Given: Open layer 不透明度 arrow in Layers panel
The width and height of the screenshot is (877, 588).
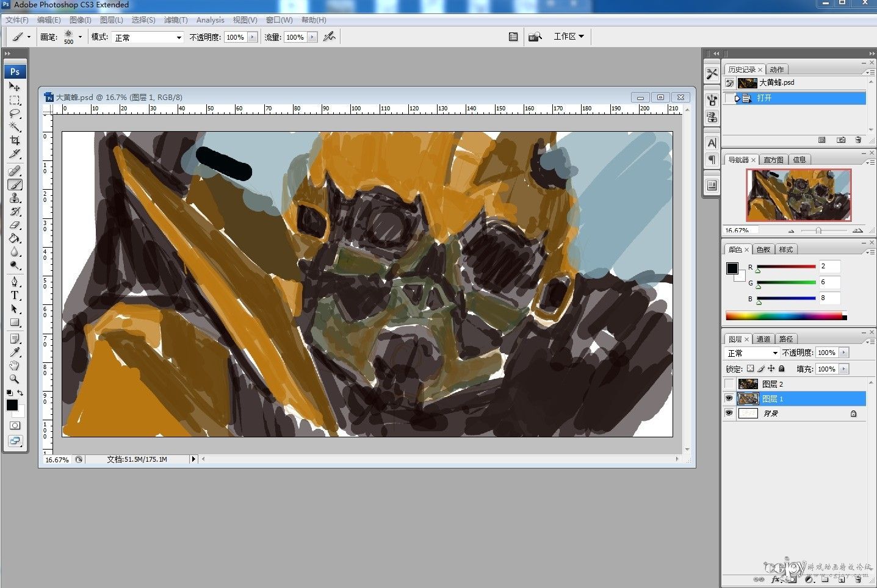Looking at the screenshot, I should tap(844, 353).
